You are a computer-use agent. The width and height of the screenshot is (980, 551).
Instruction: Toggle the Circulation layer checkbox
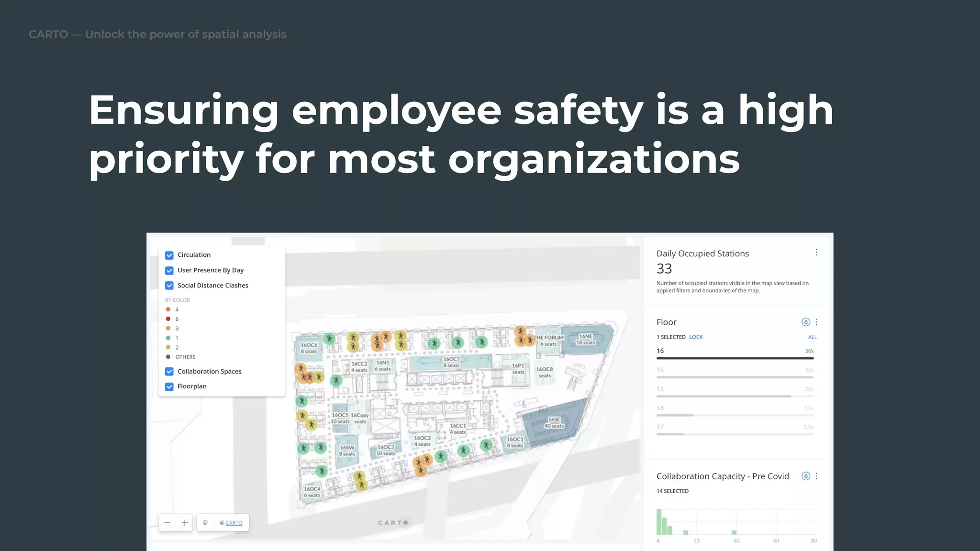[169, 255]
